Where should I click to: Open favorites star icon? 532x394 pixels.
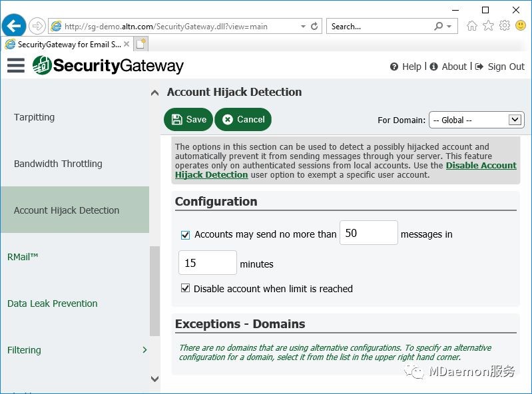[488, 25]
